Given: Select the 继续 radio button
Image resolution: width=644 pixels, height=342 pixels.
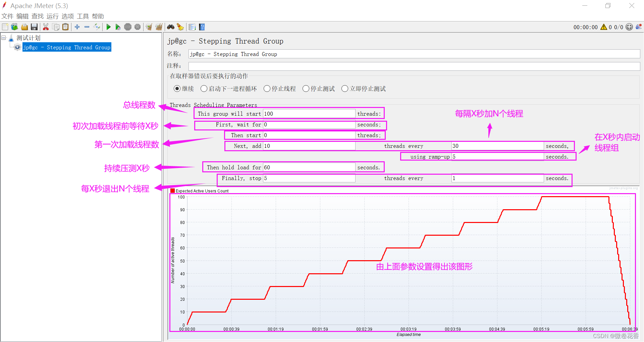Looking at the screenshot, I should [x=177, y=89].
